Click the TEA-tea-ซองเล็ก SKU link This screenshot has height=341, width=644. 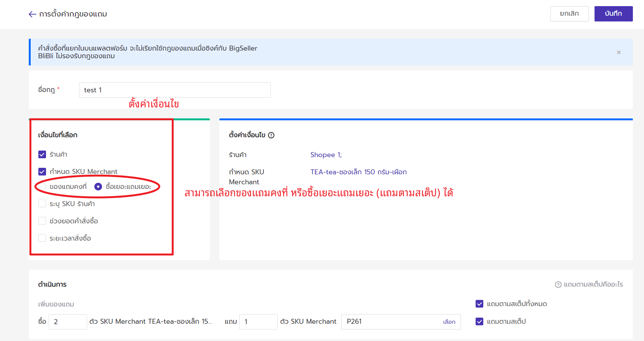(358, 172)
